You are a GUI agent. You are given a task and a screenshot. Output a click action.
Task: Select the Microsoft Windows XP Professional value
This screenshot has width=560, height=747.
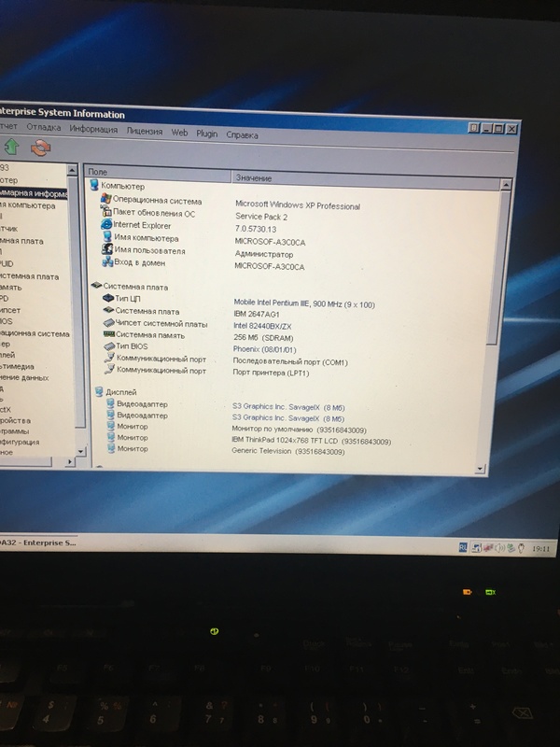(x=298, y=205)
